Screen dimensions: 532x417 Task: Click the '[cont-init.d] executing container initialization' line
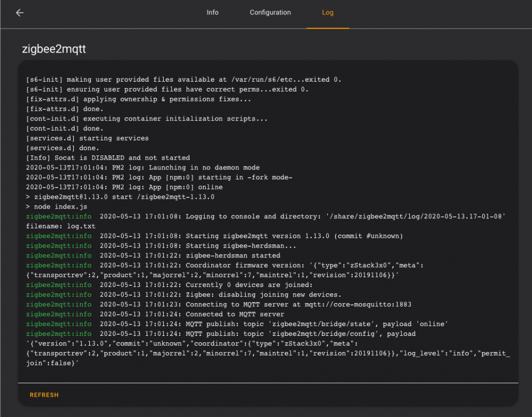147,119
